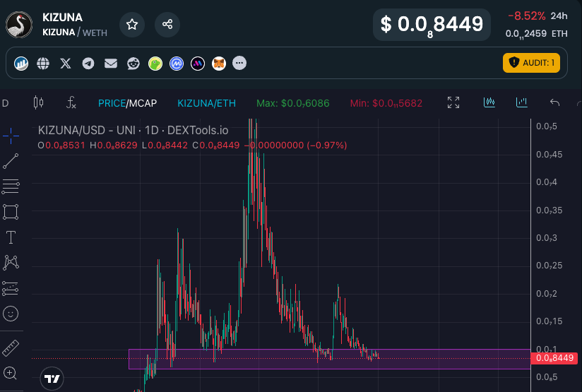582x392 pixels.
Task: Open the Telegram link icon
Action: pos(88,64)
